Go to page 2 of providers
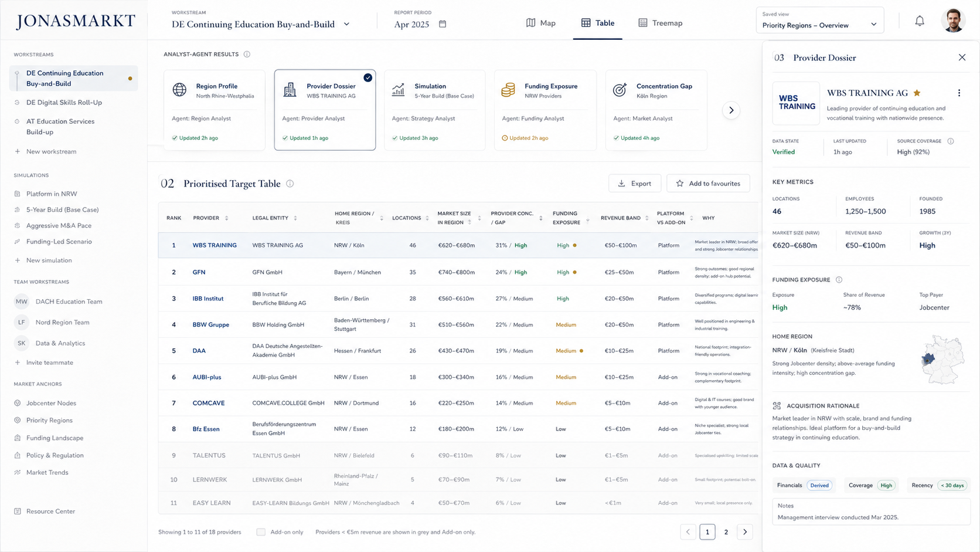Viewport: 980px width, 552px height. click(726, 532)
